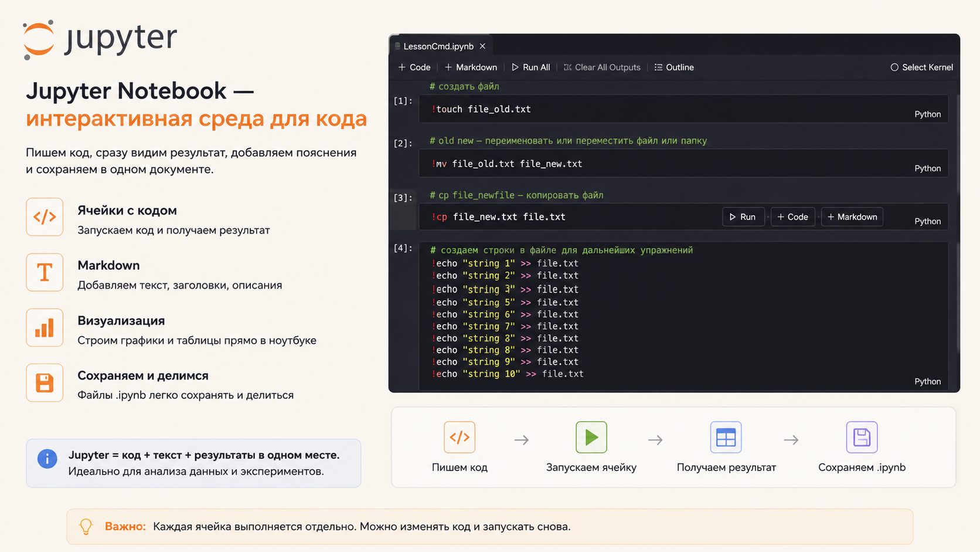Click the comment about old new переименовать

click(x=568, y=141)
